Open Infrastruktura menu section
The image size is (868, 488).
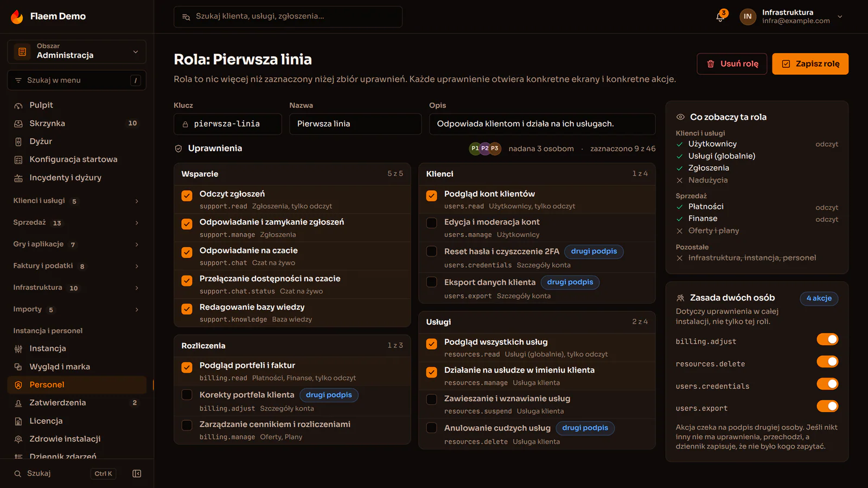pos(77,288)
